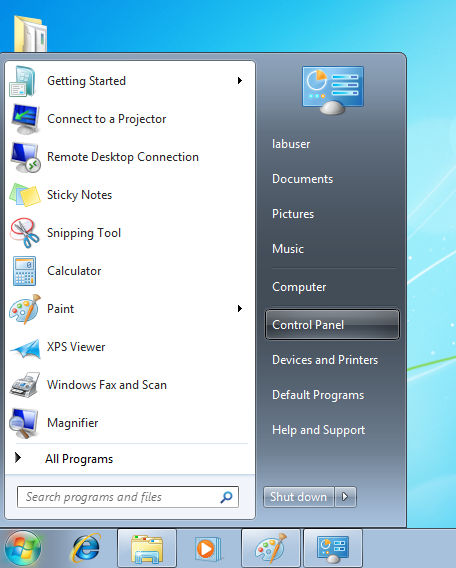Click the Start orb button

click(x=23, y=548)
